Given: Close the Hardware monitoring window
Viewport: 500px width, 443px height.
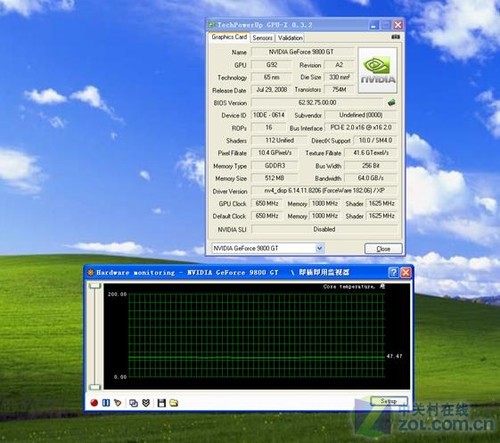Looking at the screenshot, I should pyautogui.click(x=406, y=272).
